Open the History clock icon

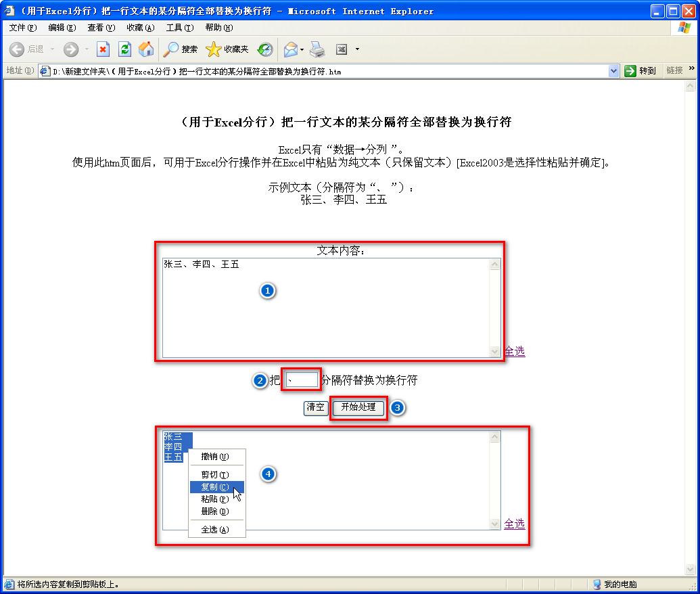[x=265, y=49]
